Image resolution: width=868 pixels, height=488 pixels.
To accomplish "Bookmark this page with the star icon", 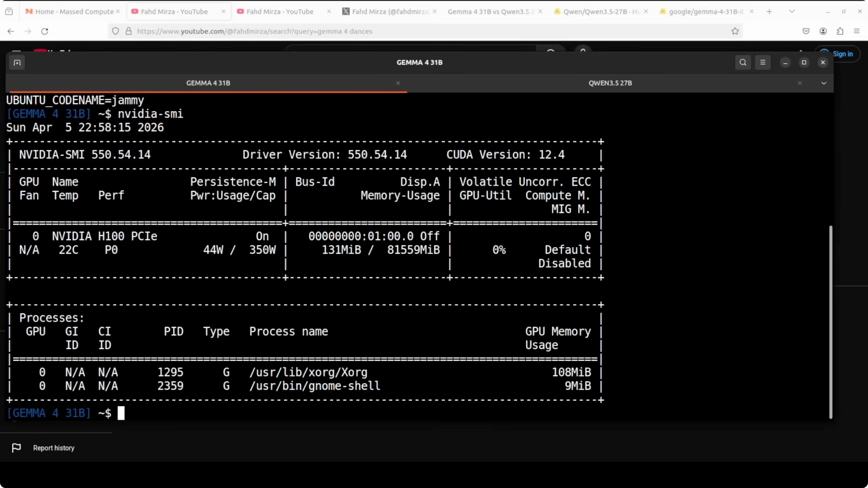I will [x=735, y=31].
